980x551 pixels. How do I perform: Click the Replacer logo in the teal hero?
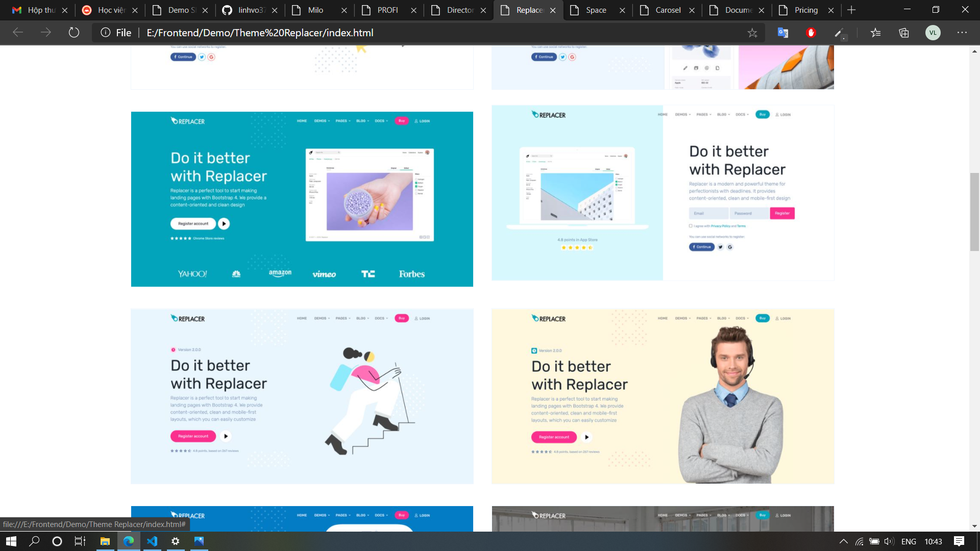coord(187,121)
